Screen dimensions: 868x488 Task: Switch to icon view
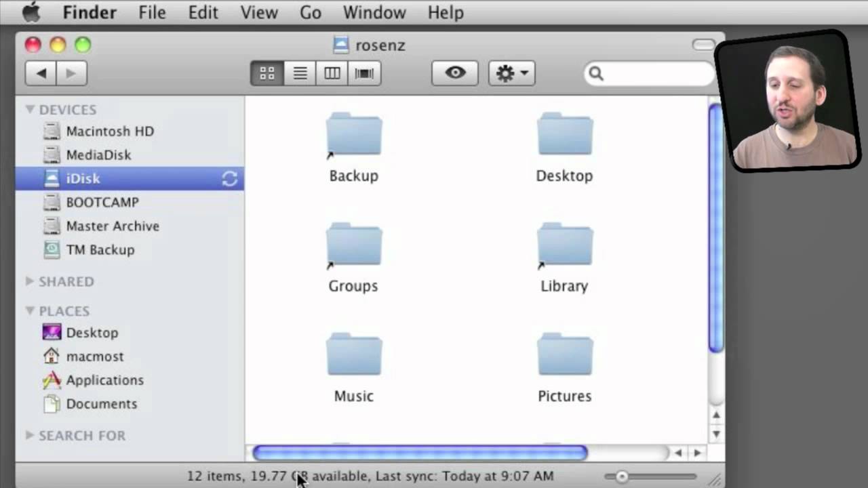[267, 73]
